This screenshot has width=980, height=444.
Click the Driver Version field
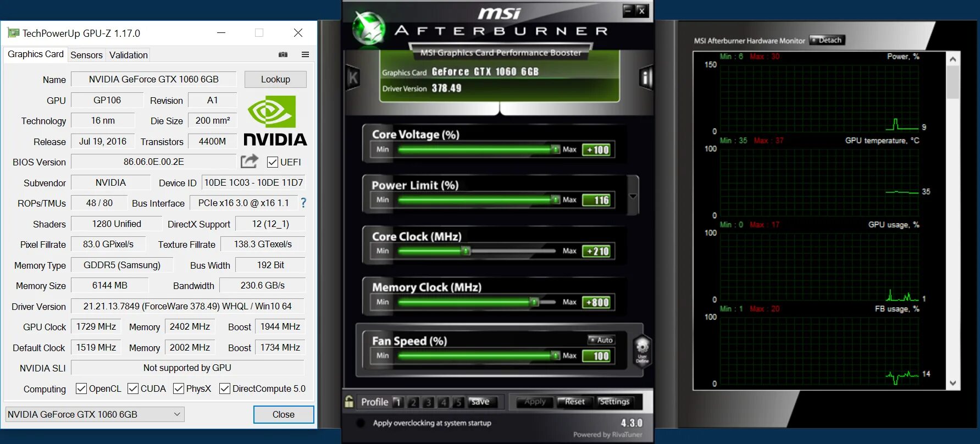click(187, 306)
